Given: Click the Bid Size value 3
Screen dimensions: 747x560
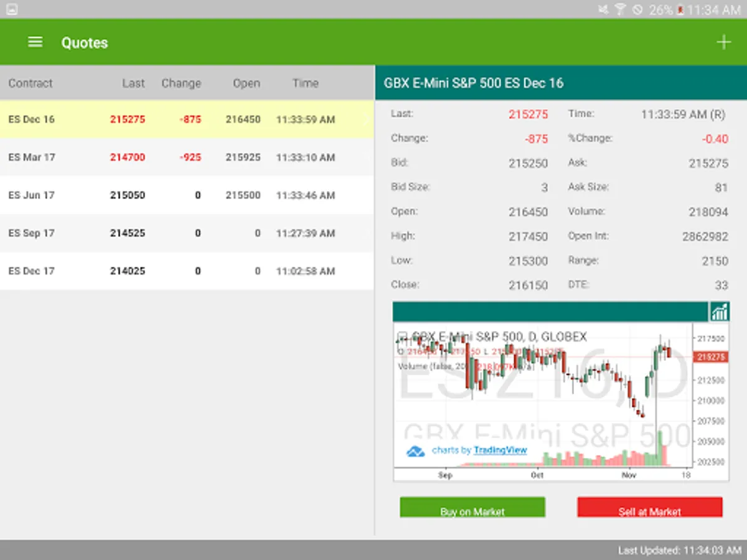Looking at the screenshot, I should coord(545,188).
